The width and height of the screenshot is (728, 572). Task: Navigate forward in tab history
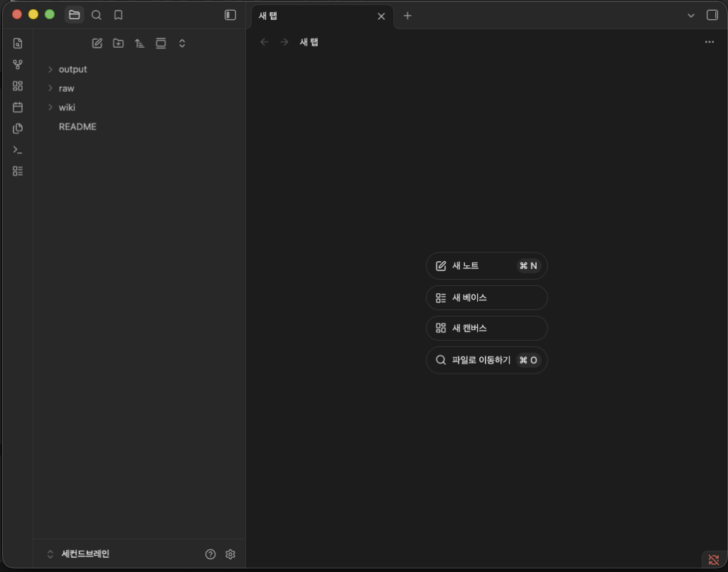pyautogui.click(x=284, y=42)
